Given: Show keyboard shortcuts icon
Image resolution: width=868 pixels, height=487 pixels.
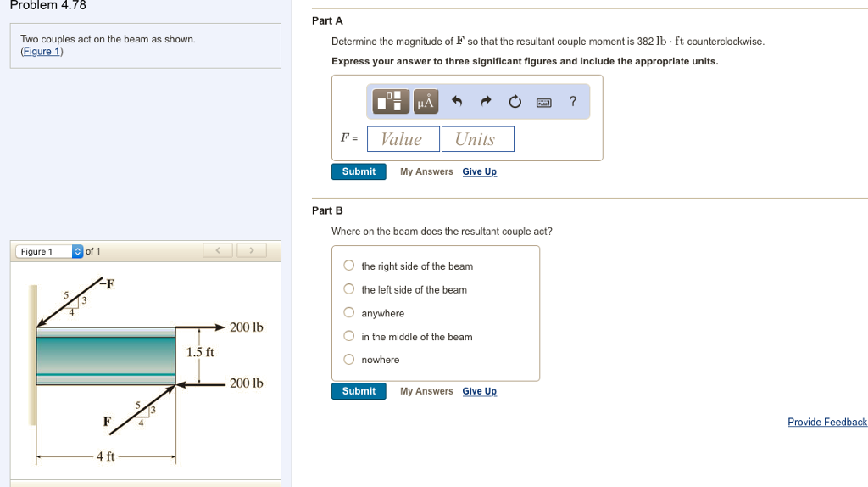Looking at the screenshot, I should coord(543,103).
